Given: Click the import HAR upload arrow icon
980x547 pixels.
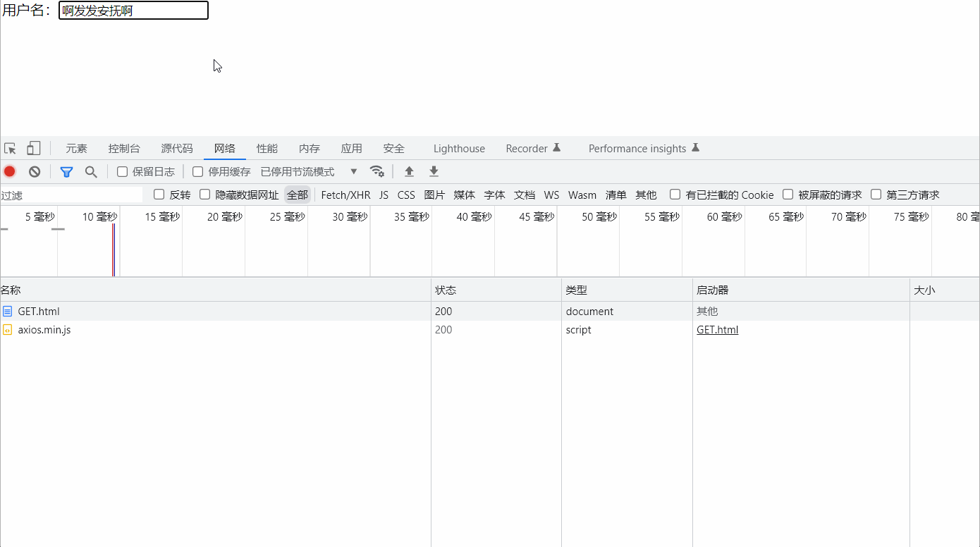Looking at the screenshot, I should pyautogui.click(x=409, y=171).
